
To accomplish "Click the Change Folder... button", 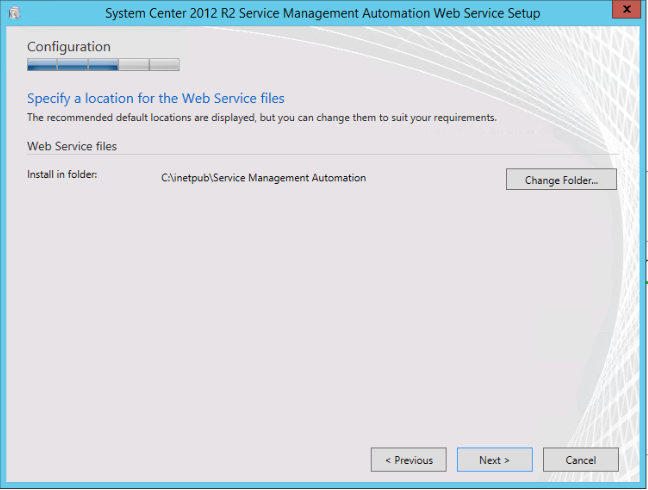I will 561,180.
